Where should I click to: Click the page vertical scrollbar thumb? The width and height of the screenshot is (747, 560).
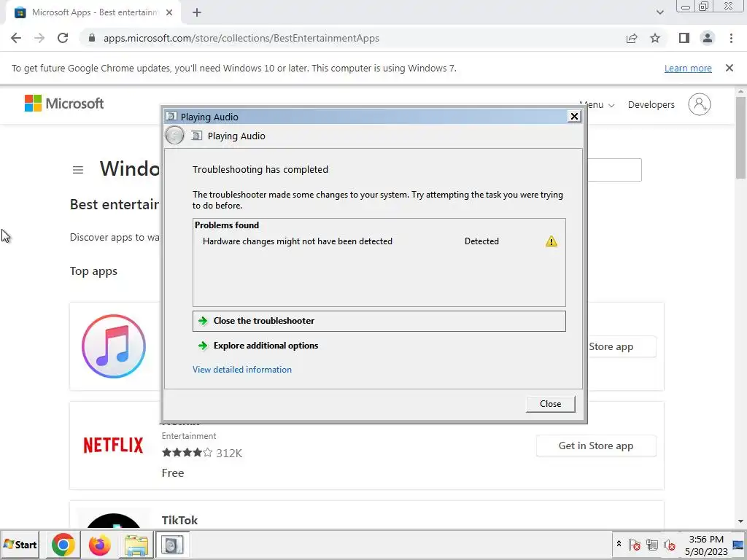(741, 138)
